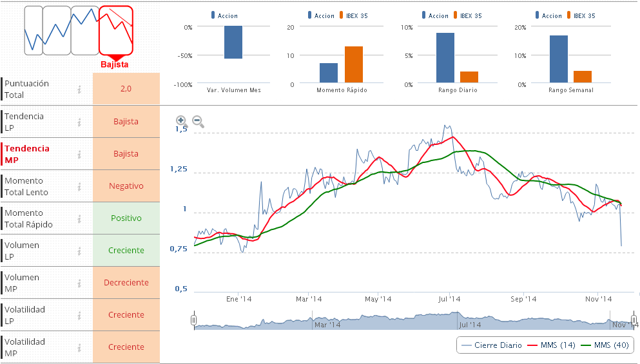Click the Bajista value for Tendencia LP
640x364 pixels.
point(126,122)
